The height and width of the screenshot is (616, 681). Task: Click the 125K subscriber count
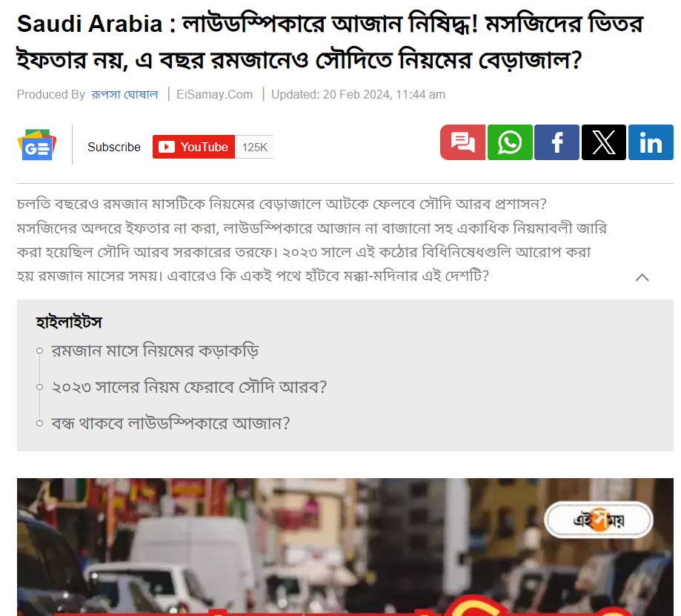[x=254, y=148]
